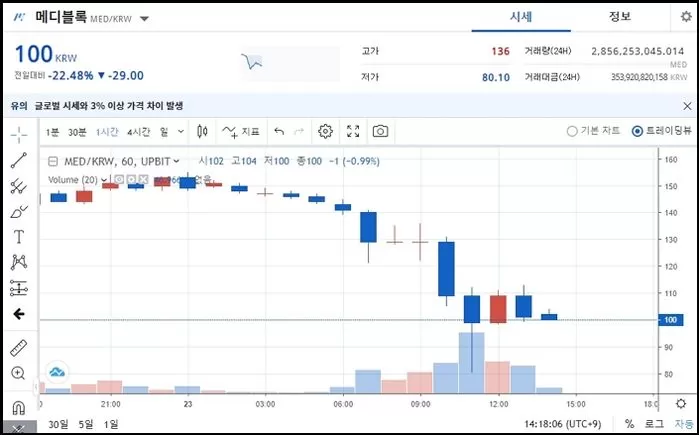Switch to the 시세 tab
Image resolution: width=699 pixels, height=435 pixels.
pyautogui.click(x=521, y=17)
